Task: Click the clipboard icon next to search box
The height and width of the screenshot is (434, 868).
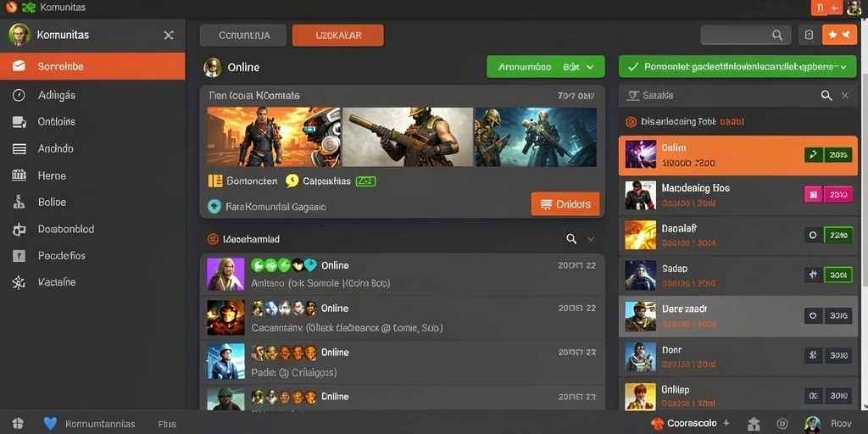Action: 809,35
